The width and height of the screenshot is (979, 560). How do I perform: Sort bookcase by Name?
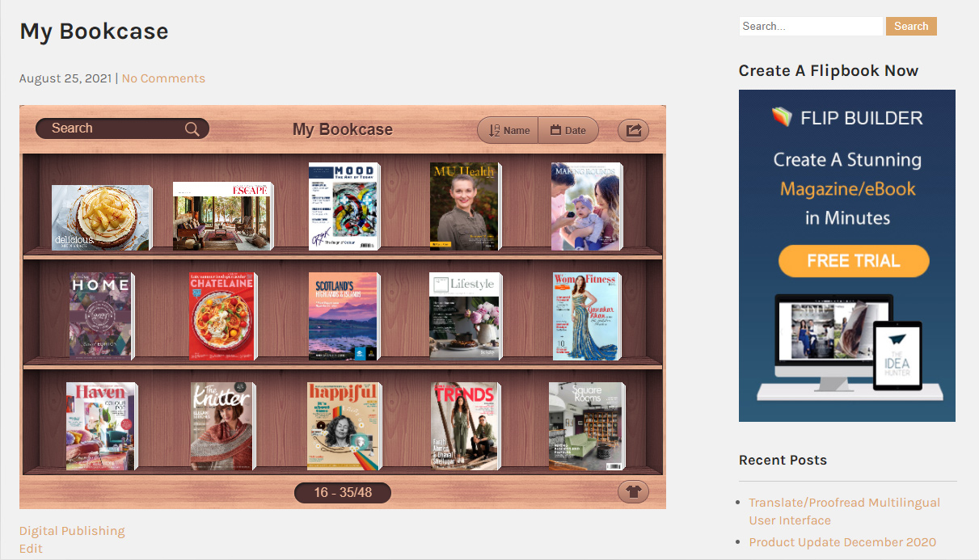click(x=508, y=130)
